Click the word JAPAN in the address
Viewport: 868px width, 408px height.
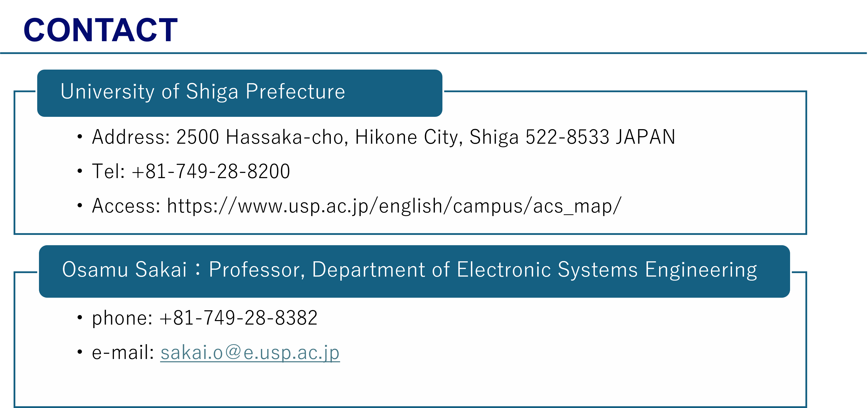click(645, 137)
